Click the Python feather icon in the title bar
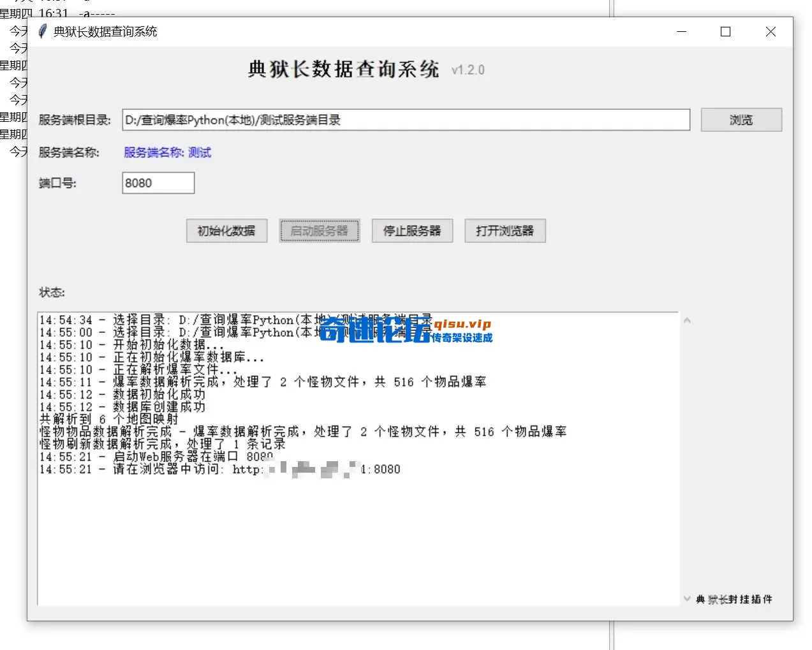The image size is (812, 650). point(42,31)
